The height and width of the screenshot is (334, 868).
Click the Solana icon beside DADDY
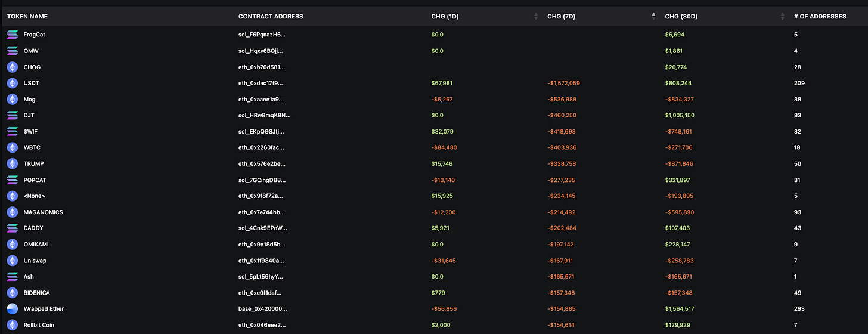click(12, 228)
